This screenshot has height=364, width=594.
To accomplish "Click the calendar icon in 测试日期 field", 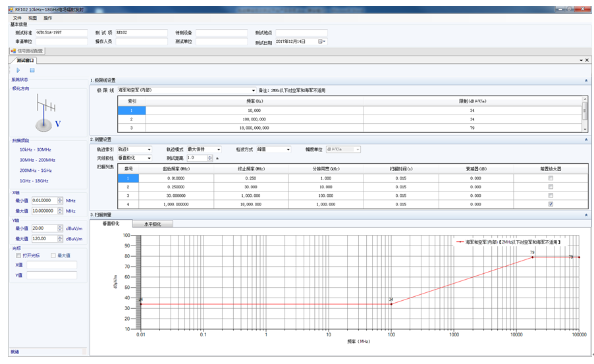I will pos(321,41).
